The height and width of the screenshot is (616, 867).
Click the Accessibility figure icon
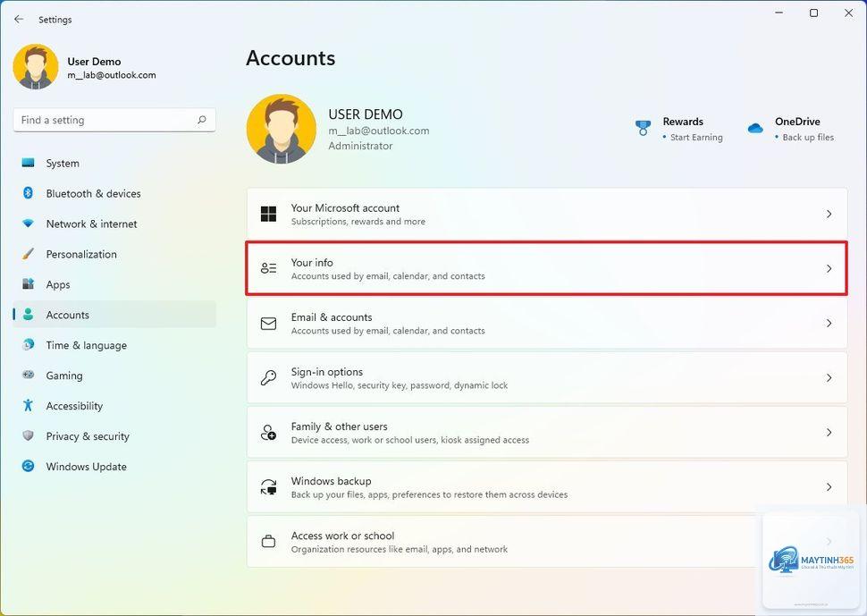pyautogui.click(x=29, y=405)
